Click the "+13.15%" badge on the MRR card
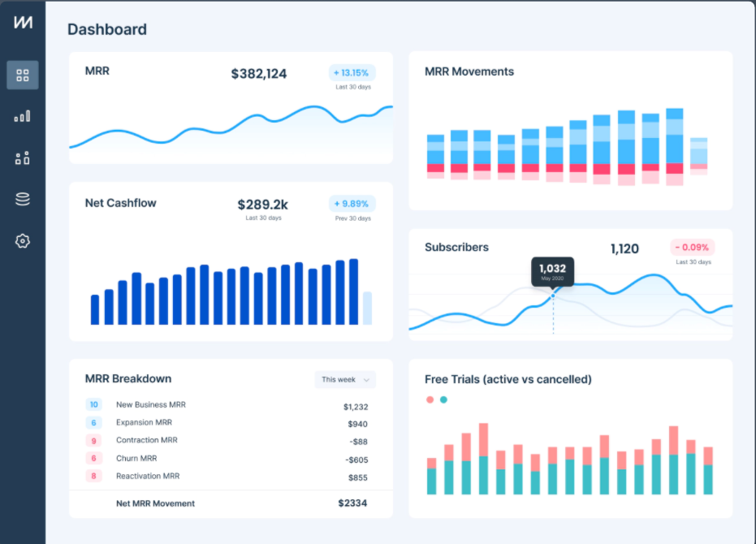Viewport: 756px width, 544px height. tap(352, 71)
